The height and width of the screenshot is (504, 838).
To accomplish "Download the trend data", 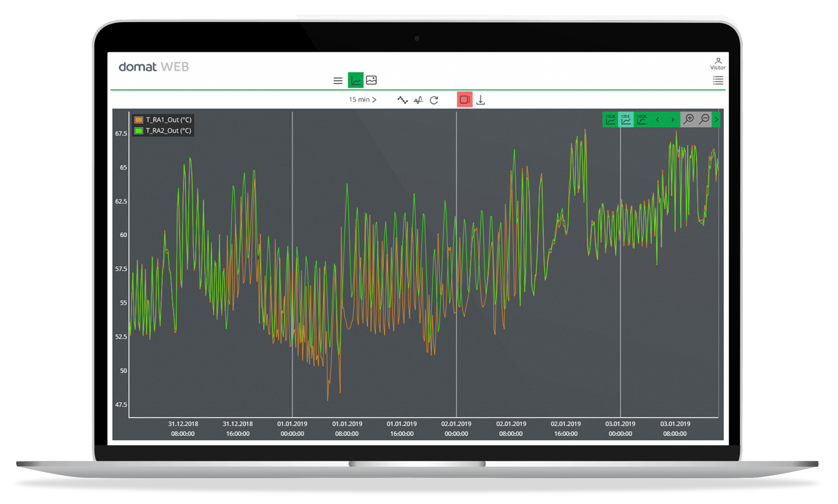I will point(481,100).
